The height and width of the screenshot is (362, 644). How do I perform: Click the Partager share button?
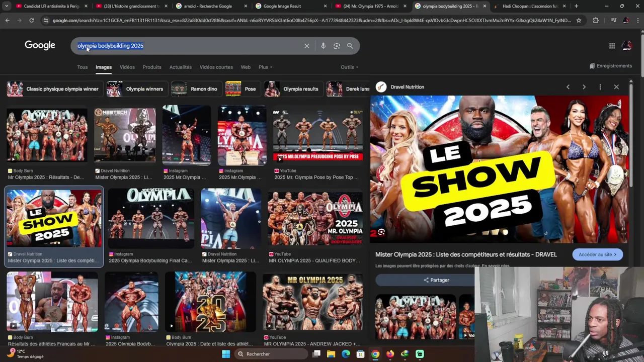tap(436, 280)
